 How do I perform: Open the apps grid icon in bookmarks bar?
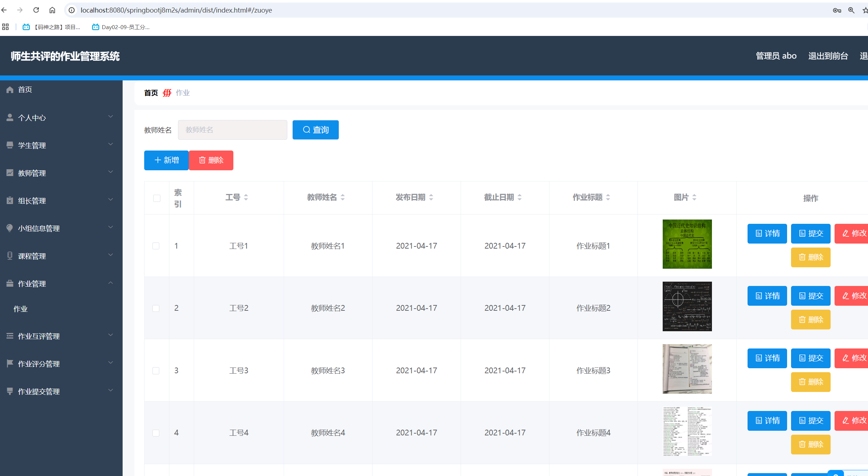pyautogui.click(x=5, y=27)
